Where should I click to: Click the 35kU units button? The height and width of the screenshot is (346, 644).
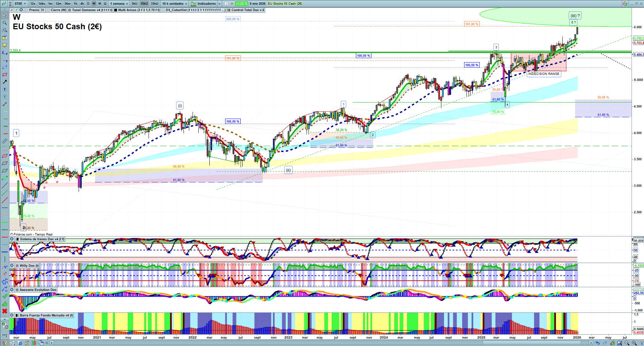(155, 4)
